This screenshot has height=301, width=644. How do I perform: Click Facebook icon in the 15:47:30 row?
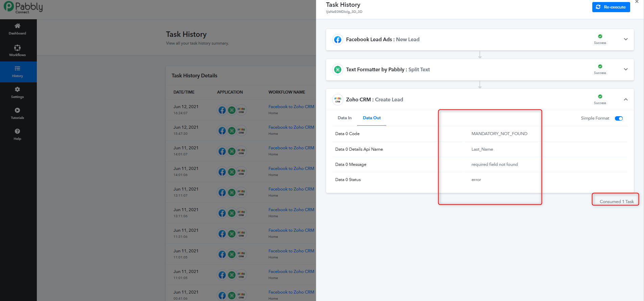[x=222, y=131]
